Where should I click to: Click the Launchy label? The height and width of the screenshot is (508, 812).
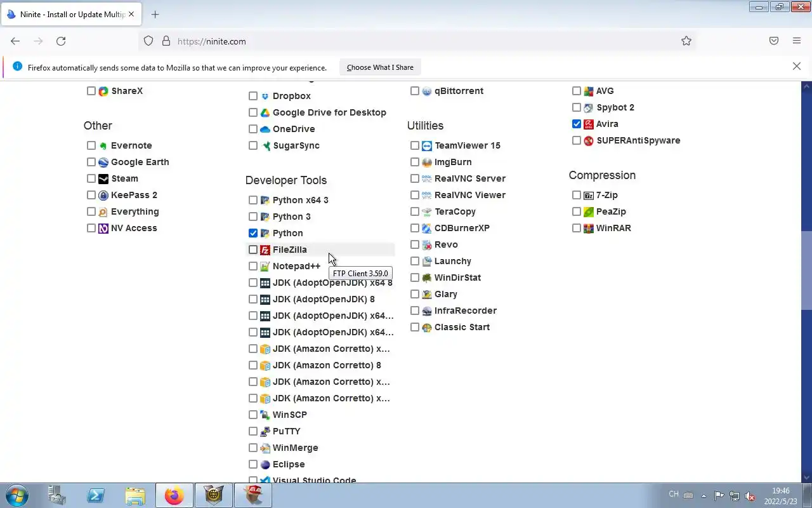coord(453,261)
